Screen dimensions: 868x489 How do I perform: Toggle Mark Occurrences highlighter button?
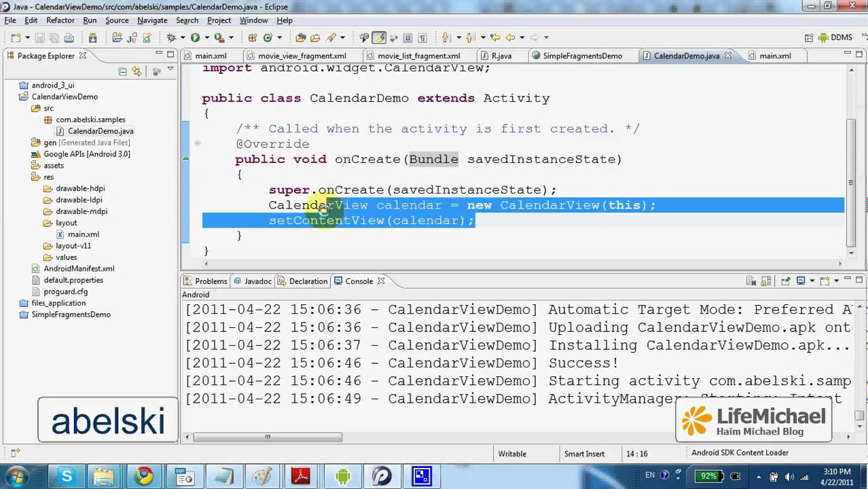pos(379,38)
